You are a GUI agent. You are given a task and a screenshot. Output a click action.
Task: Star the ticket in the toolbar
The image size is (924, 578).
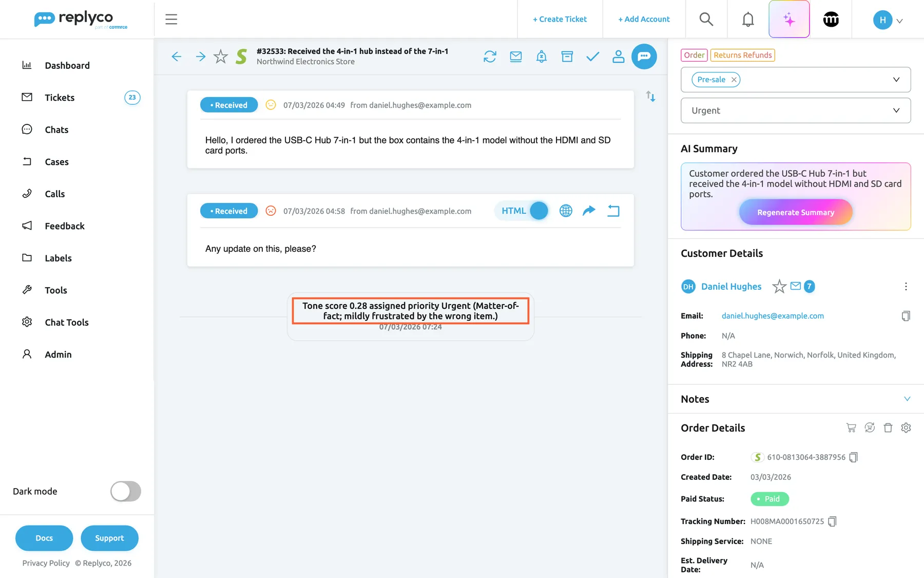[221, 57]
